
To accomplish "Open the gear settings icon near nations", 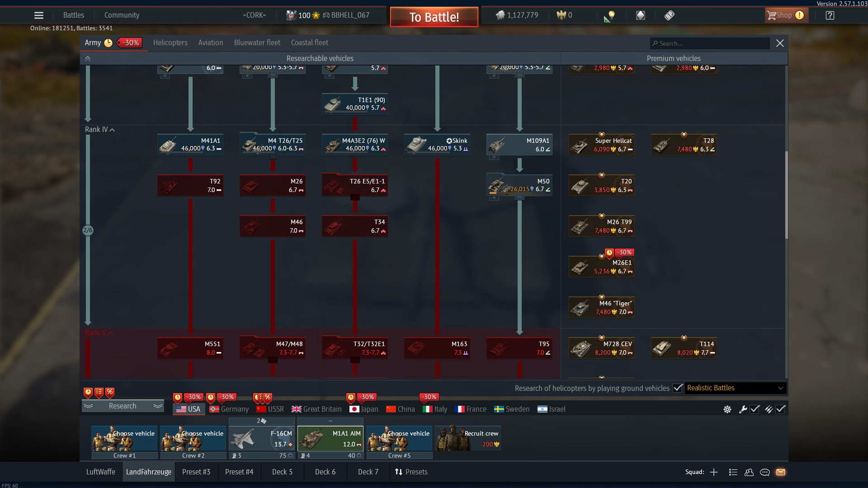I will point(727,409).
